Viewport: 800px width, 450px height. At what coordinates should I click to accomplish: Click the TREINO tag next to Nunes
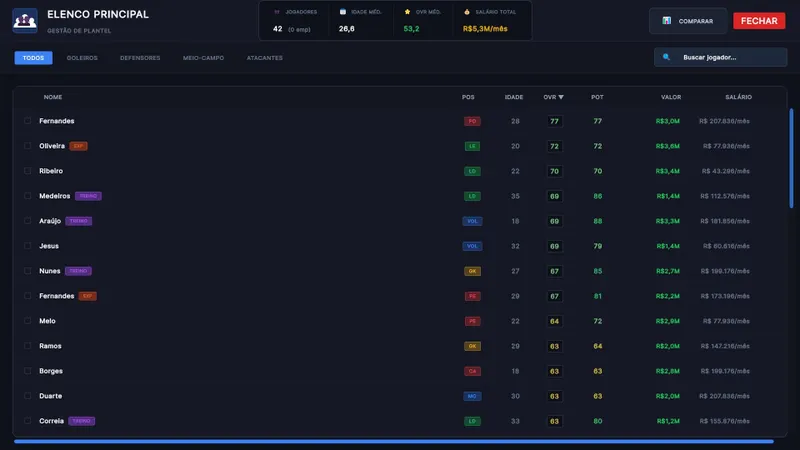(78, 271)
